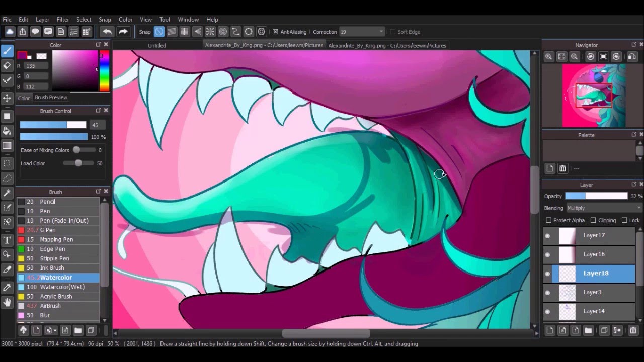Select the Bucket fill tool

7,131
